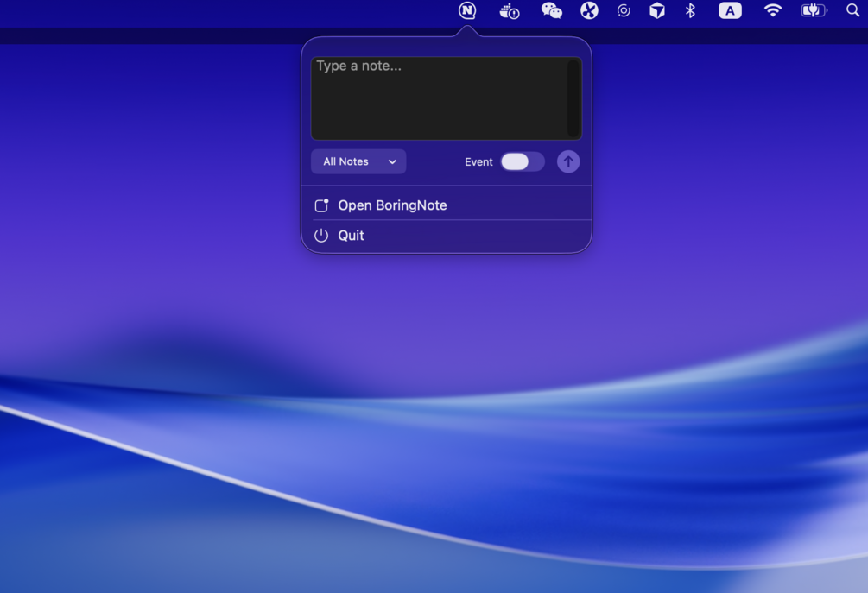Click the fan-shaped pinwheel menu bar icon
The width and height of the screenshot is (868, 593).
tap(589, 10)
